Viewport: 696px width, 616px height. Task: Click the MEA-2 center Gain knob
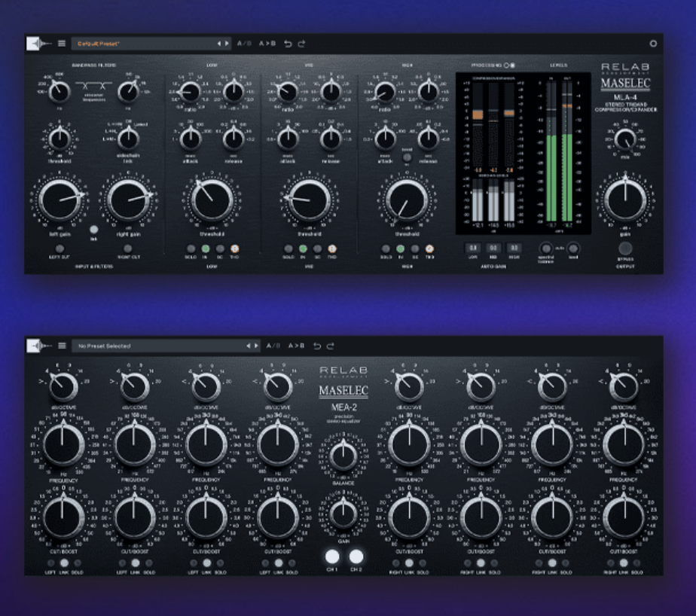343,514
